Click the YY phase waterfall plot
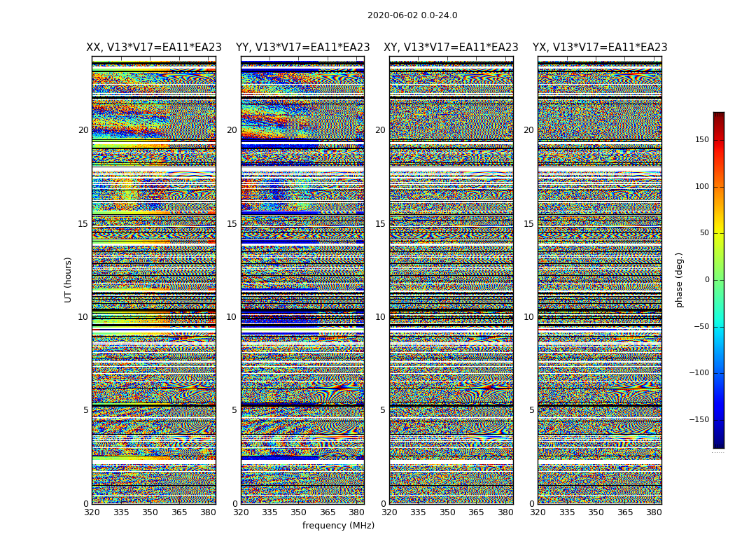 pos(303,280)
